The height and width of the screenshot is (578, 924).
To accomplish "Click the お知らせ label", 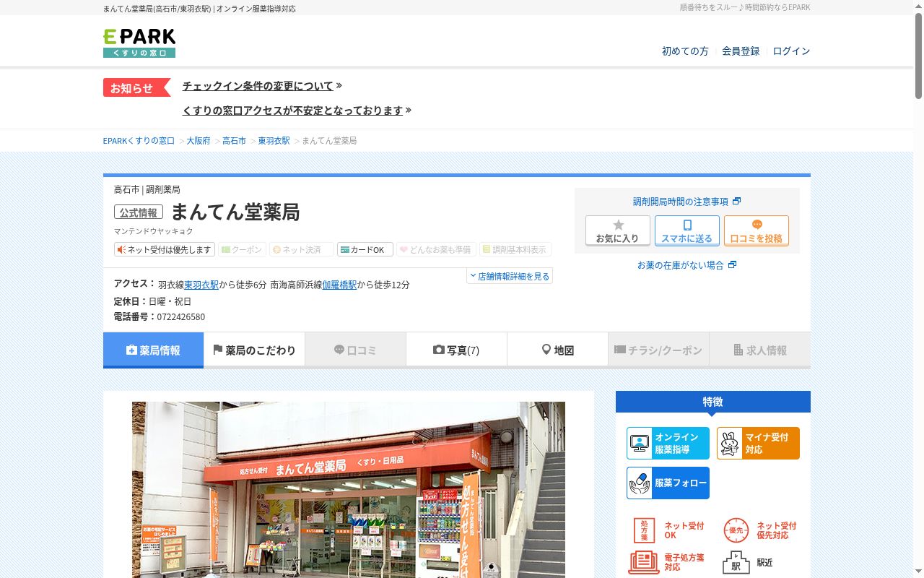I will 136,88.
